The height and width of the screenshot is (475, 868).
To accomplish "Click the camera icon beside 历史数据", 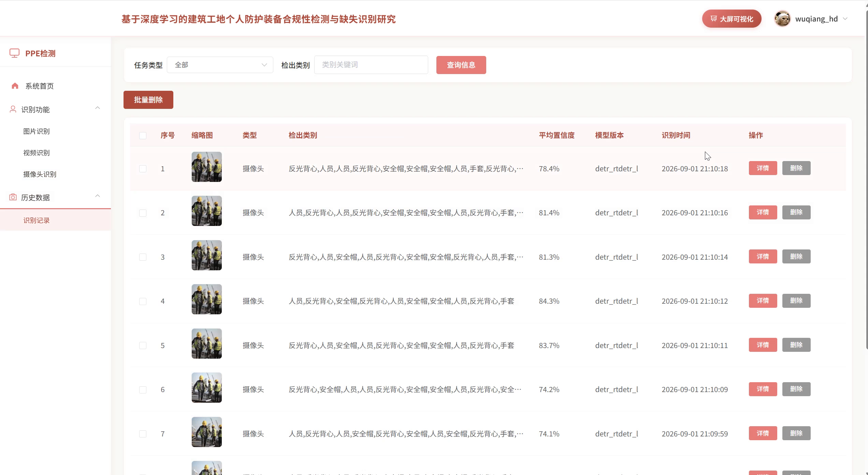I will click(13, 197).
